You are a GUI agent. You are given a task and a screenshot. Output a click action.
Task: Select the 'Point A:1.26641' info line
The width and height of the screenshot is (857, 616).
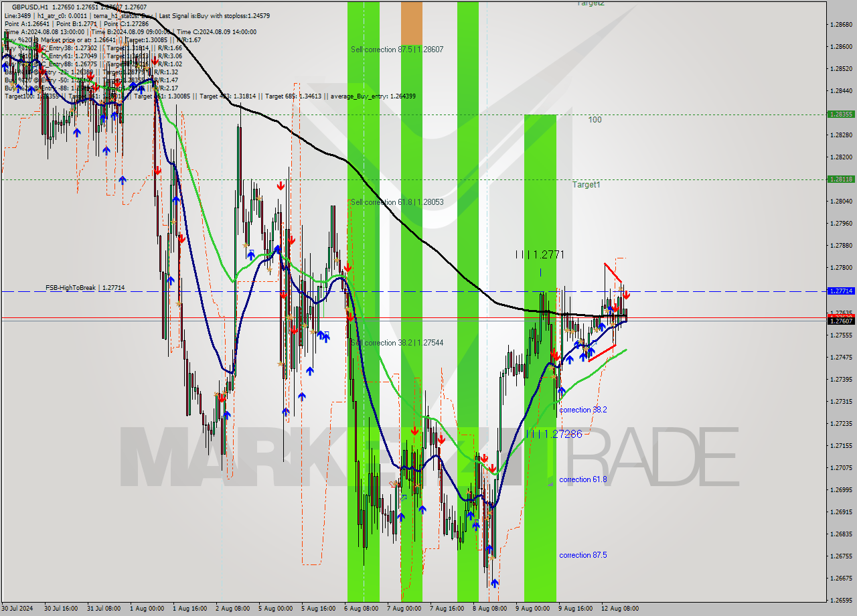click(x=76, y=23)
